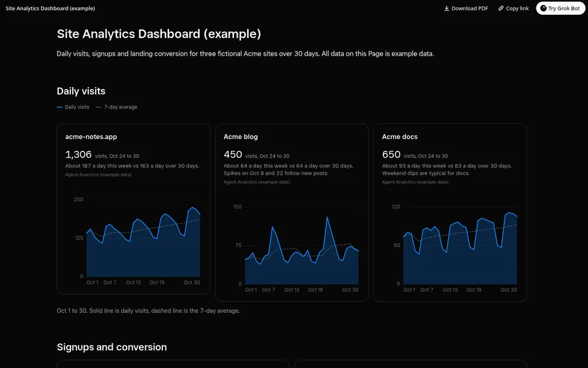
Task: Click the Download PDF label text
Action: click(x=470, y=8)
